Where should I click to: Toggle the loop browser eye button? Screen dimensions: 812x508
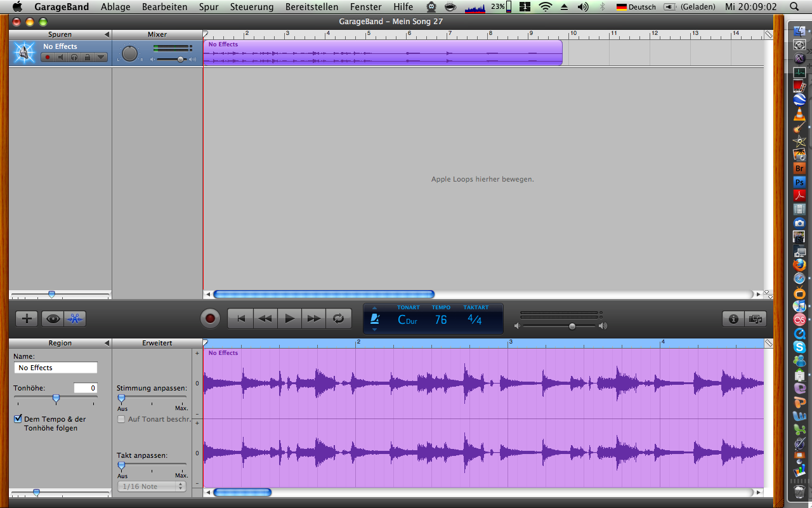pyautogui.click(x=53, y=319)
